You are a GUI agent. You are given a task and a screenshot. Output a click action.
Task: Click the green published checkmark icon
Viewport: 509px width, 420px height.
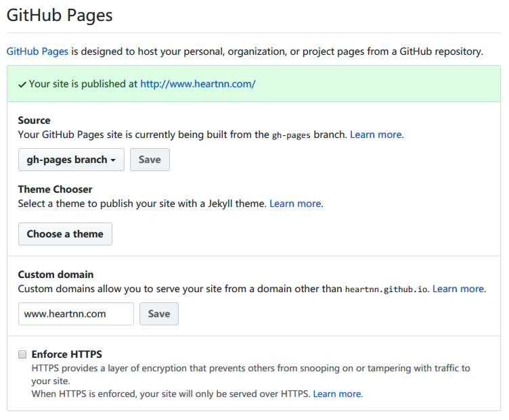pos(23,85)
